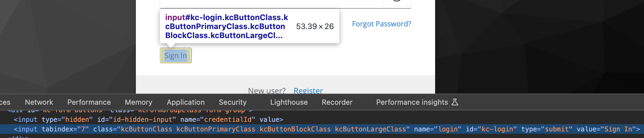Switch to the Network tab
Image resolution: width=644 pixels, height=138 pixels.
39,102
